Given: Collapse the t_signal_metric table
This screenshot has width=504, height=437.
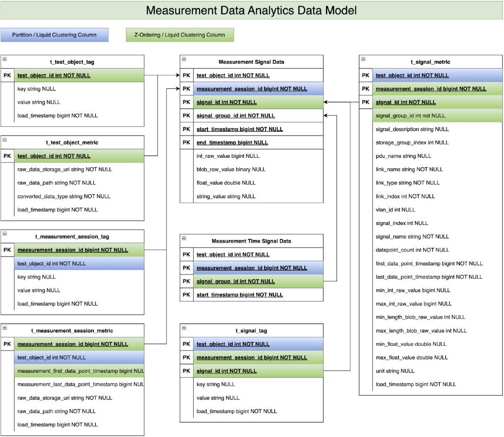Looking at the screenshot, I should click(x=363, y=59).
